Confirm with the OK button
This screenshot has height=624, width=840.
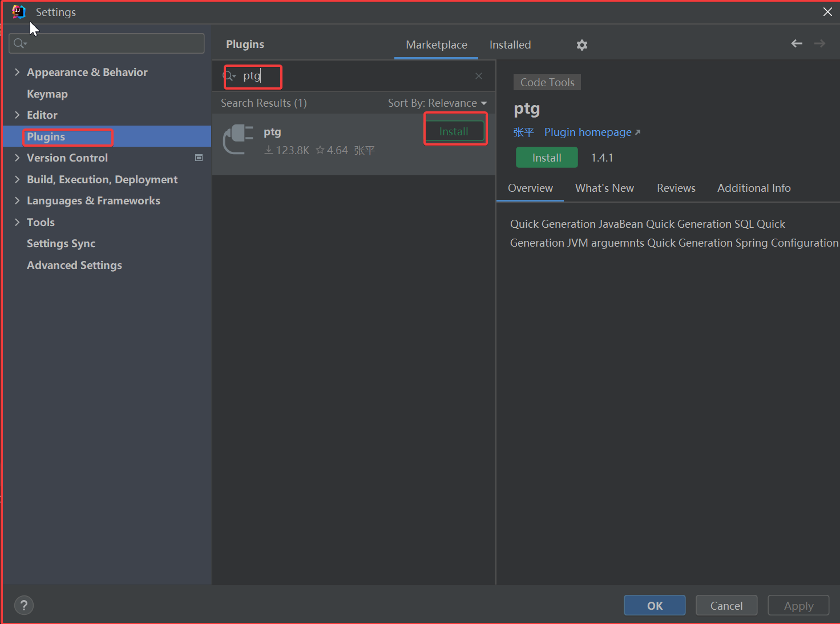pos(655,605)
